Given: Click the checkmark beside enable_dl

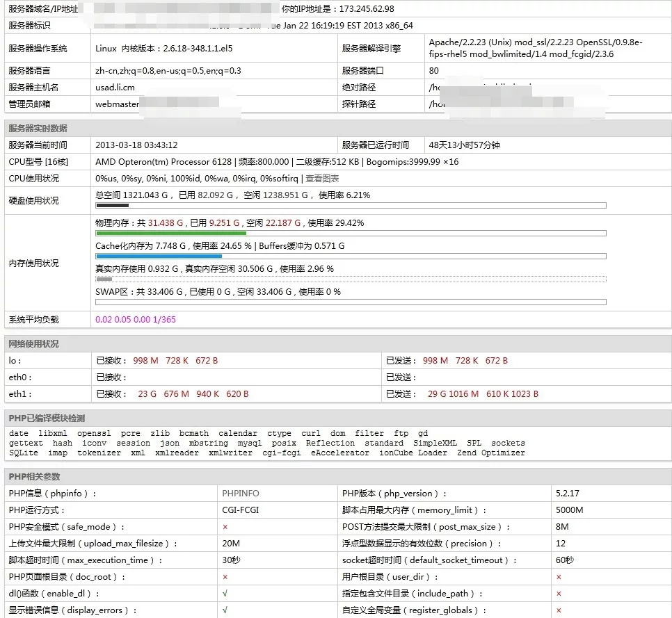Looking at the screenshot, I should pyautogui.click(x=225, y=594).
